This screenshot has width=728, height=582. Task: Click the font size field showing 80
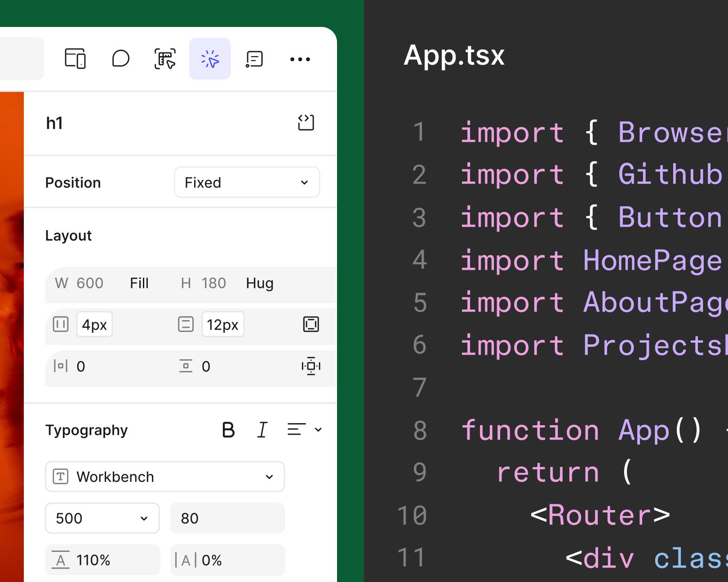click(x=227, y=518)
